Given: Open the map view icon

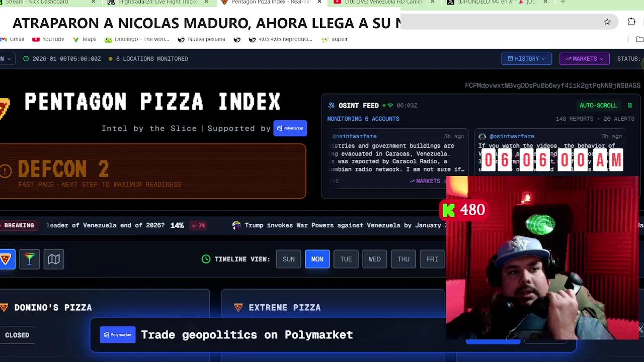Looking at the screenshot, I should point(54,259).
